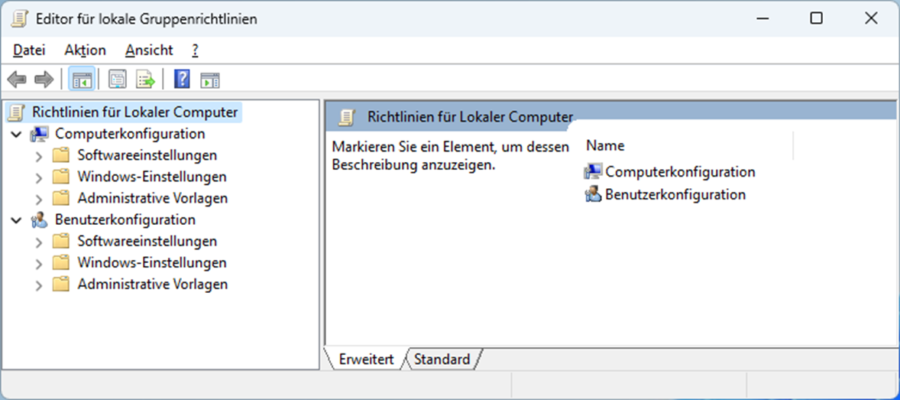Click the Name column header
Viewport: 900px width, 400px height.
pyautogui.click(x=688, y=146)
